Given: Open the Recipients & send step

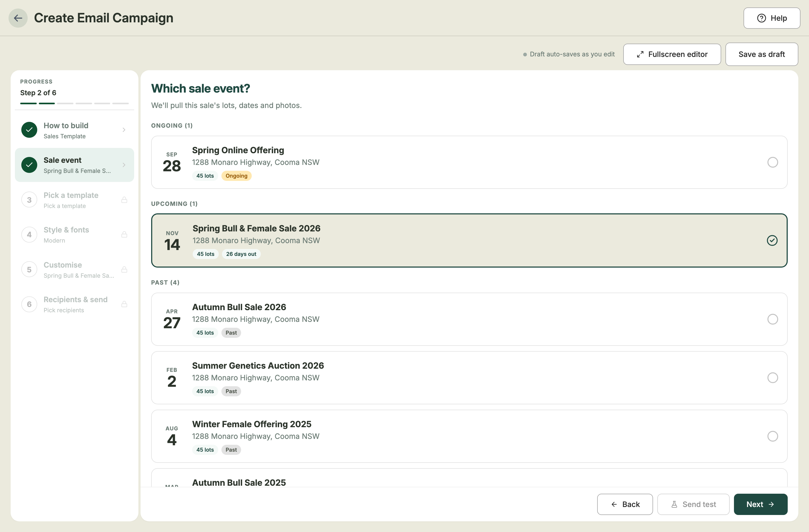Looking at the screenshot, I should pos(75,304).
